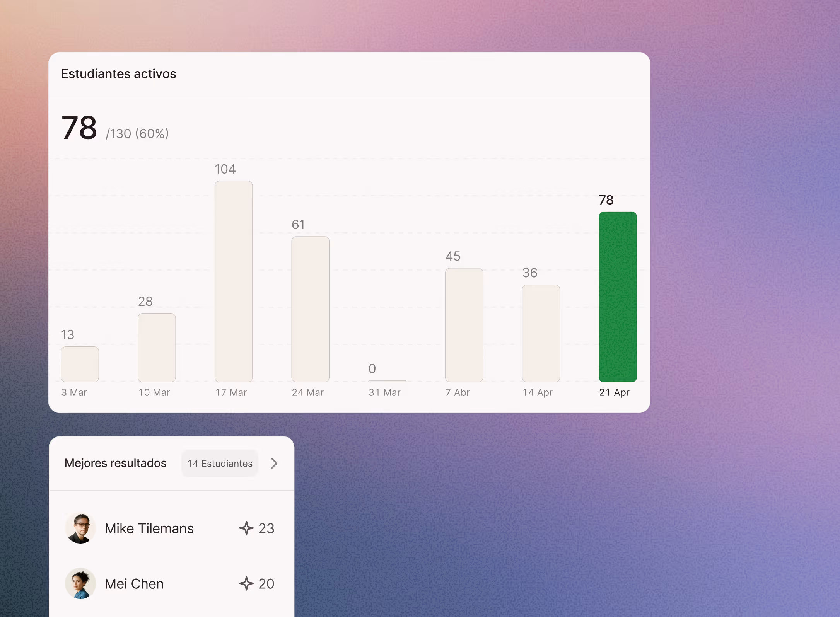Select the 7 Abr bar showing 45
Viewport: 840px width, 617px height.
(x=464, y=325)
